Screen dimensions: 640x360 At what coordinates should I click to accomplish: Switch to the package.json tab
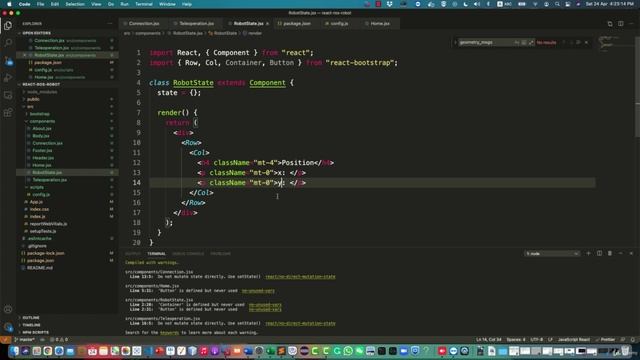pyautogui.click(x=296, y=24)
